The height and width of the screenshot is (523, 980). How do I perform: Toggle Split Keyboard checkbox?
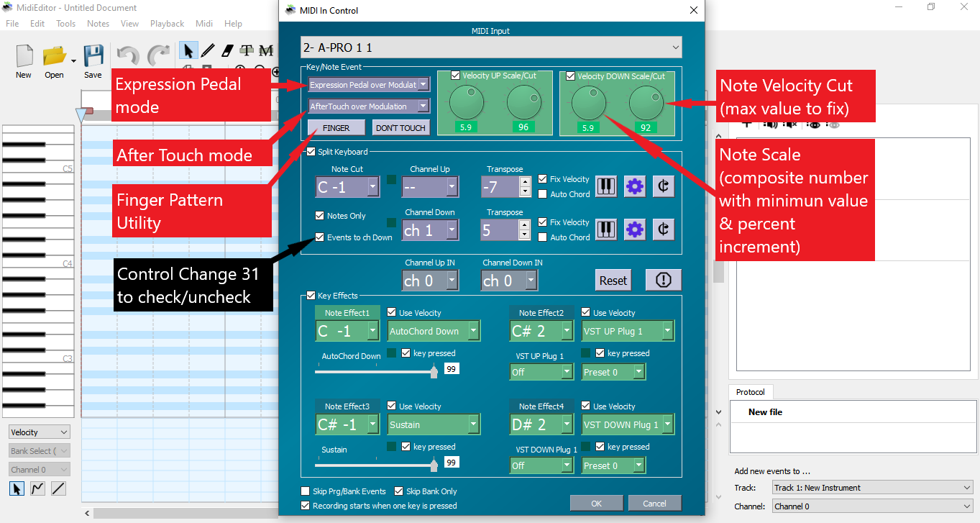(x=311, y=152)
